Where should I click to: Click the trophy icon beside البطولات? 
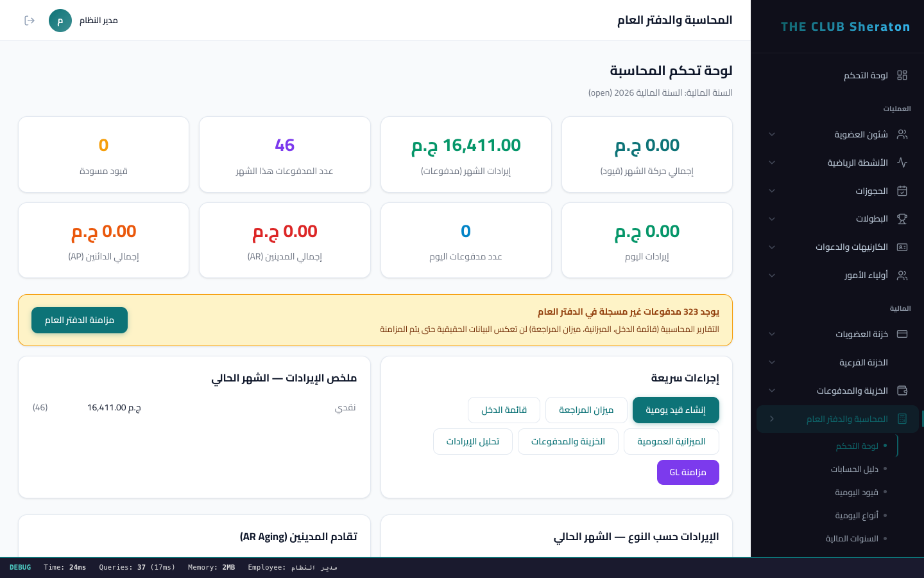click(902, 219)
